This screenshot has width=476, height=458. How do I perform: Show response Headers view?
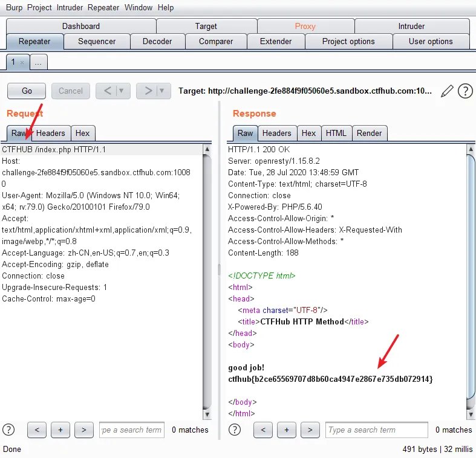pos(277,133)
